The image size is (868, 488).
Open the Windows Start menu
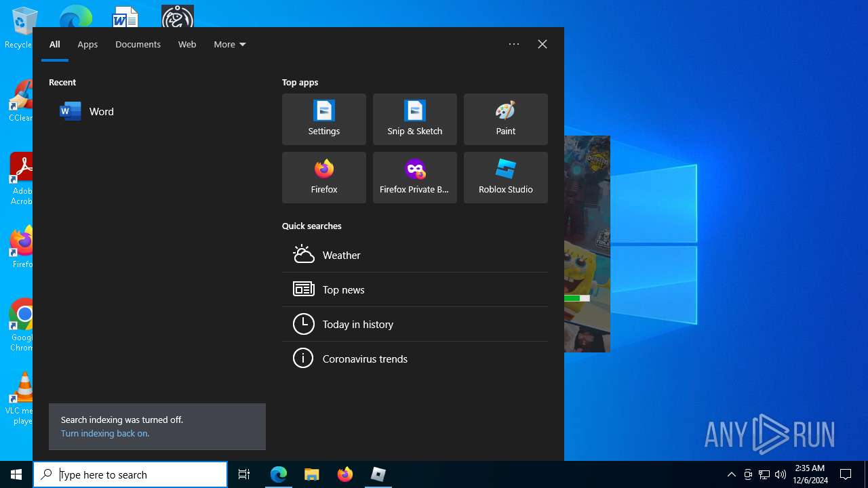pyautogui.click(x=16, y=474)
